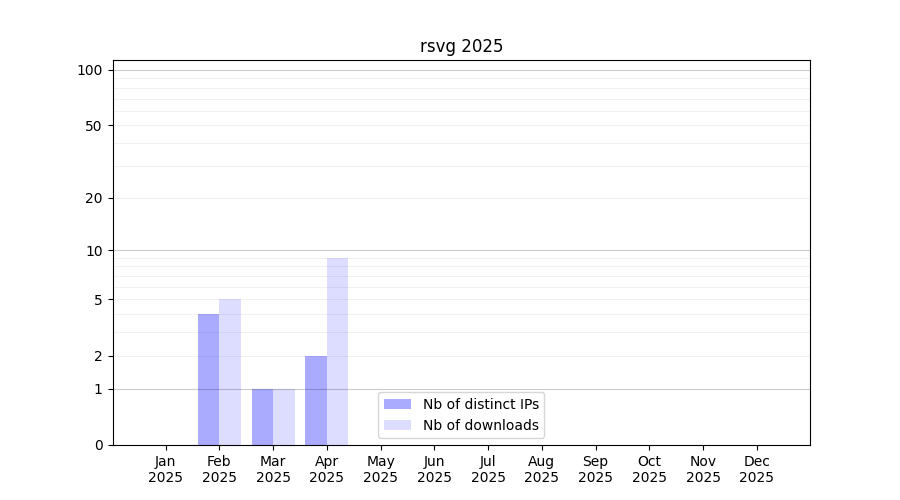Click the 100 y-axis tick label
This screenshot has width=900, height=500.
(90, 70)
